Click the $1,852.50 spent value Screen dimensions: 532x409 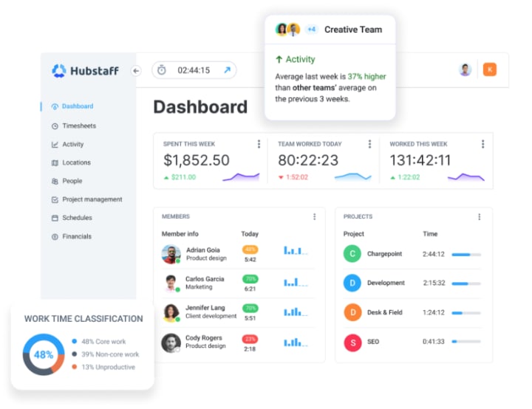pyautogui.click(x=197, y=160)
